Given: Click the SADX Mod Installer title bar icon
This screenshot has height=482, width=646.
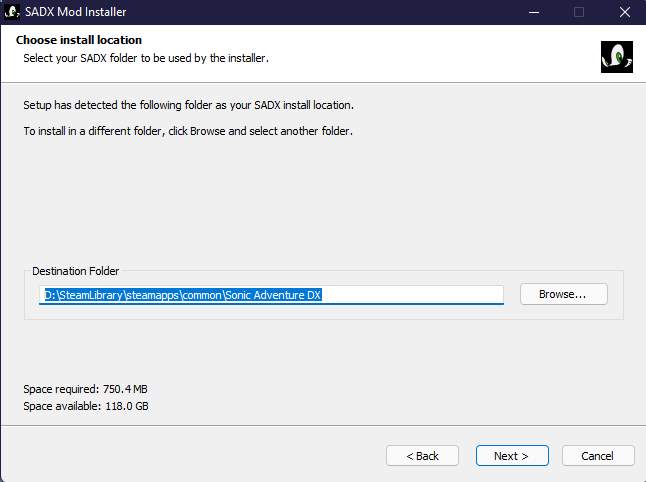Looking at the screenshot, I should (13, 12).
